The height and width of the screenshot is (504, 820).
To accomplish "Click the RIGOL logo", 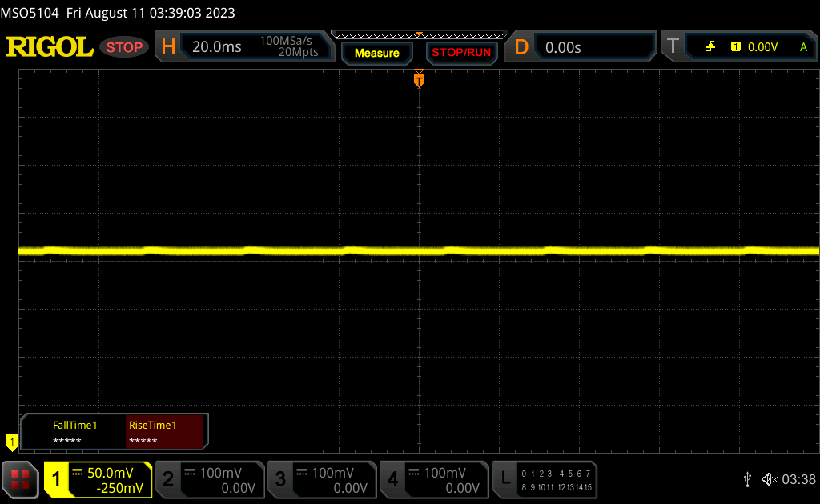I will (x=50, y=47).
